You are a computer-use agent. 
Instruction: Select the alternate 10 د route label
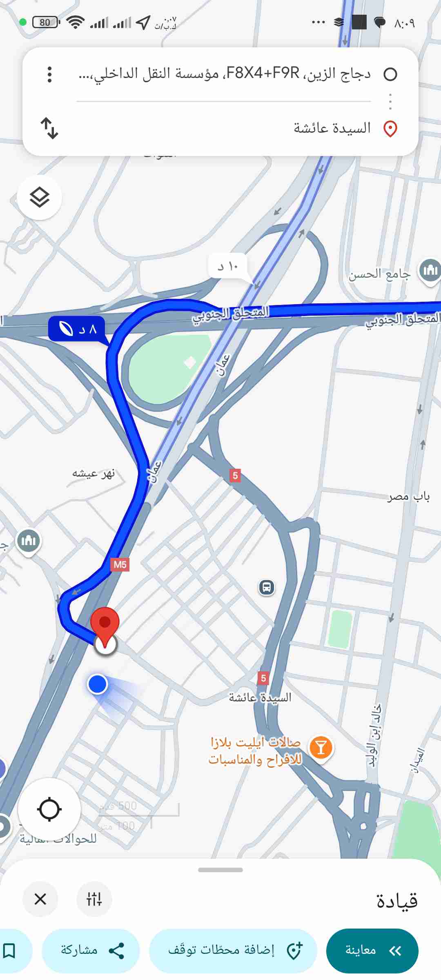[228, 267]
